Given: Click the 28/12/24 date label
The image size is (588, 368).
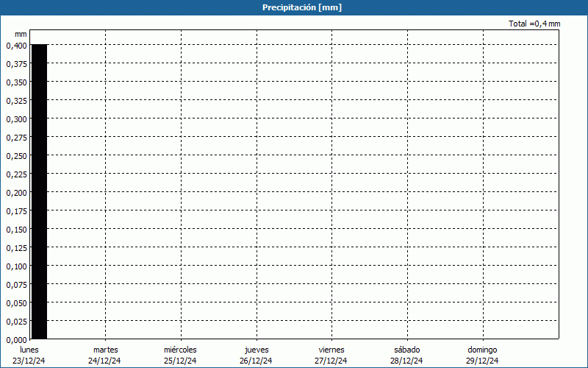Looking at the screenshot, I should pos(406,361).
